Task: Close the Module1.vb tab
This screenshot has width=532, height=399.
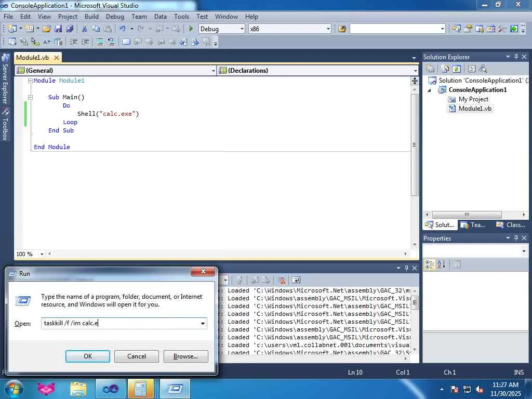Action: [x=57, y=58]
